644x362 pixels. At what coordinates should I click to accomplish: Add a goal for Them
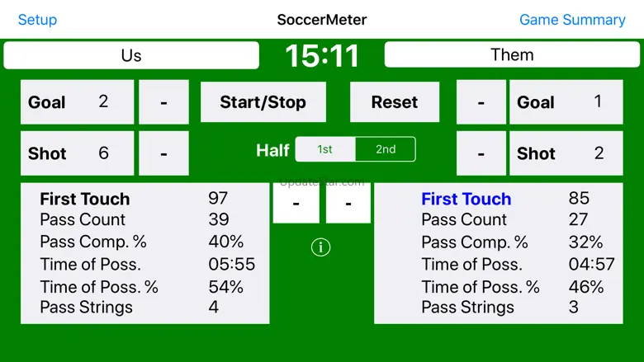(x=566, y=102)
